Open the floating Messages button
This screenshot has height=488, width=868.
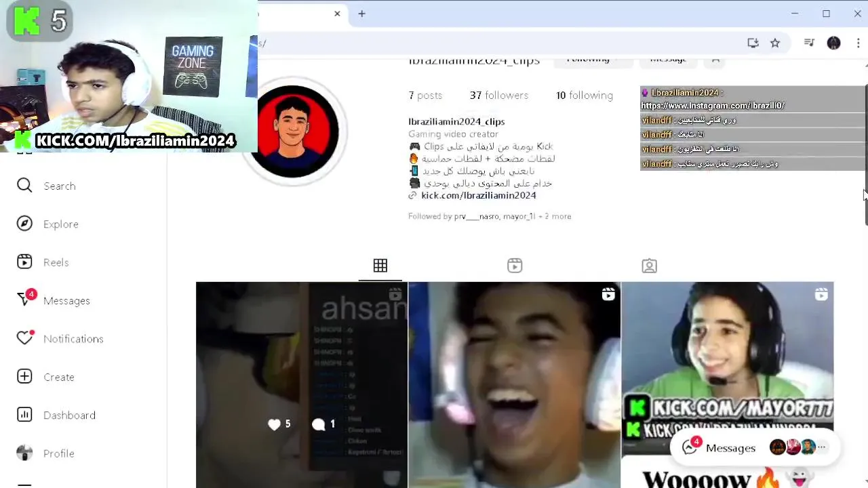pos(755,447)
